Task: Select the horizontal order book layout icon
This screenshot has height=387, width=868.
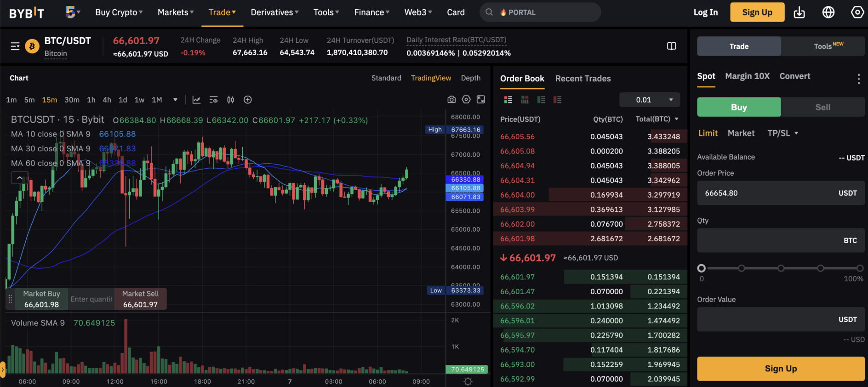Action: point(525,100)
